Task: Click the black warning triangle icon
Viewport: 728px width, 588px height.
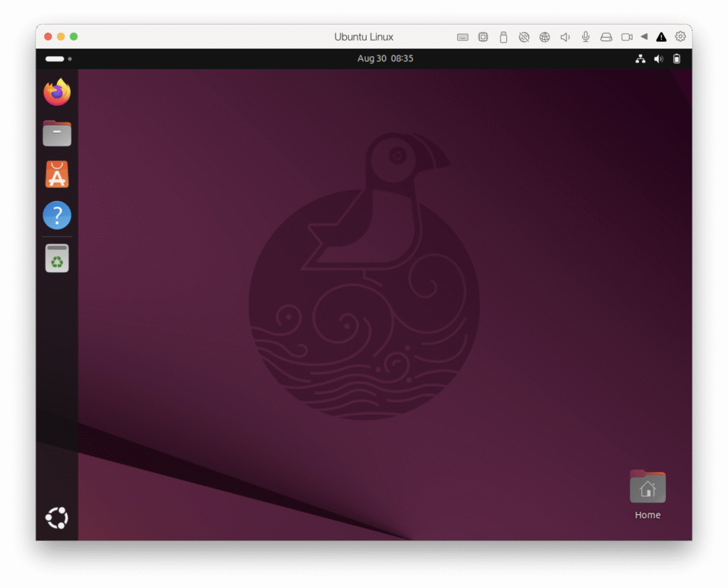Action: (661, 37)
